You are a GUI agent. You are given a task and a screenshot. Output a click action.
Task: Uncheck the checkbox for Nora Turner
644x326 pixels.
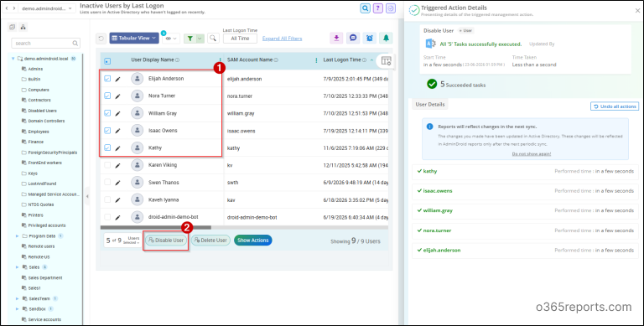point(107,96)
